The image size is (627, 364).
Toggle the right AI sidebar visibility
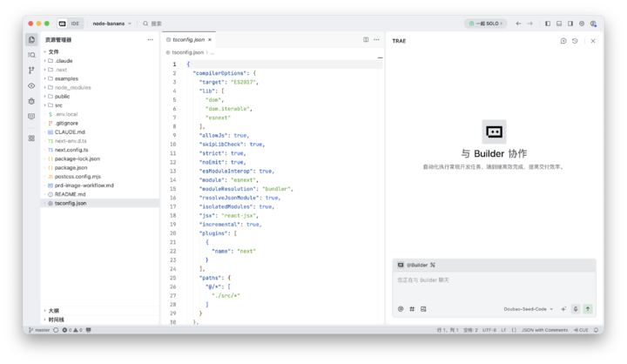[570, 24]
